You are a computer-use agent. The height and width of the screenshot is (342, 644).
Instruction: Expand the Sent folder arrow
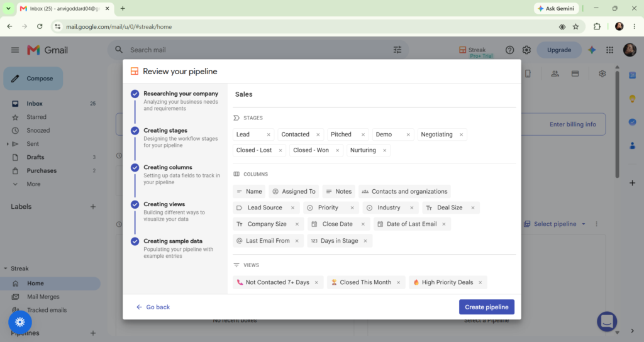pos(8,144)
